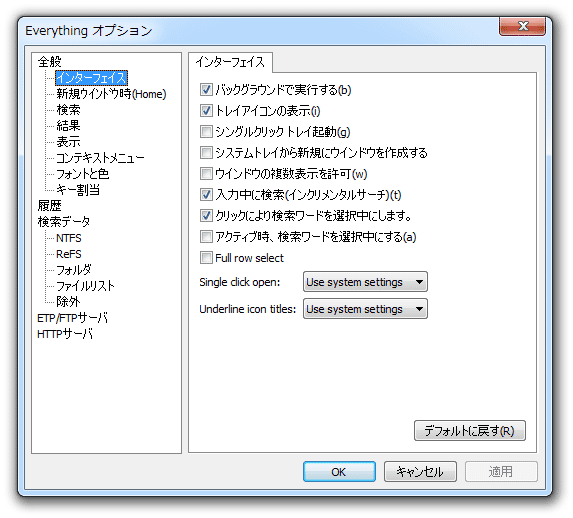This screenshot has height=518, width=573.
Task: Open the ReFS settings page
Action: [x=69, y=254]
